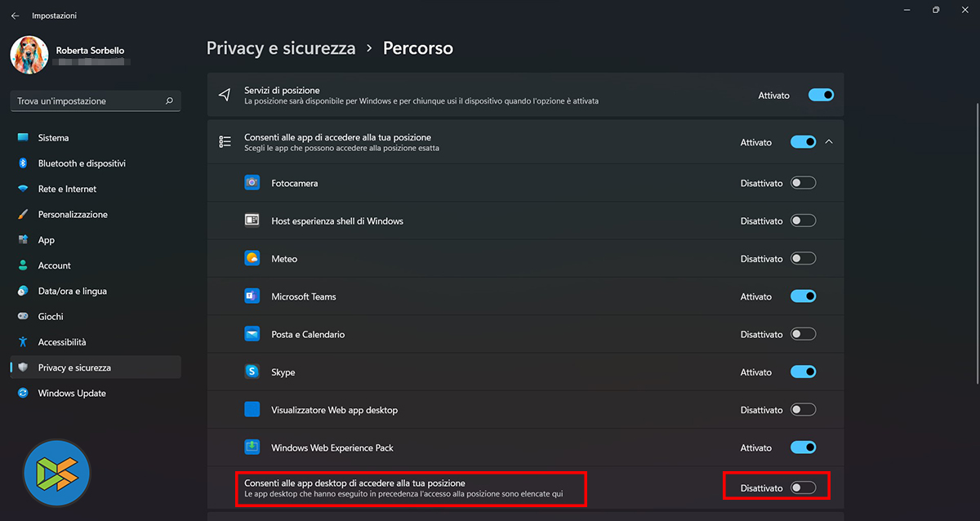Image resolution: width=980 pixels, height=521 pixels.
Task: Click the Windows Web Experience Pack icon
Action: point(252,448)
